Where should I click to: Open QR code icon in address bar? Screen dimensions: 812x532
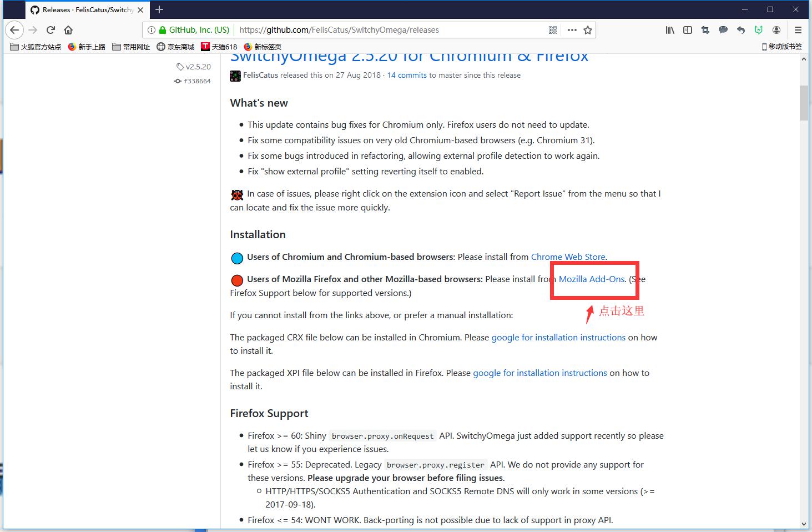(553, 30)
